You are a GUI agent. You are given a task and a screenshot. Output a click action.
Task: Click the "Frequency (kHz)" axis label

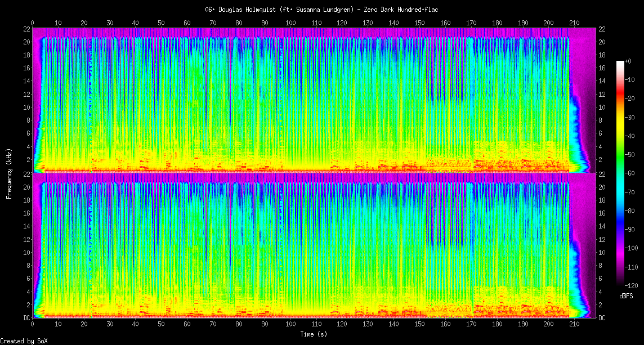coord(9,173)
